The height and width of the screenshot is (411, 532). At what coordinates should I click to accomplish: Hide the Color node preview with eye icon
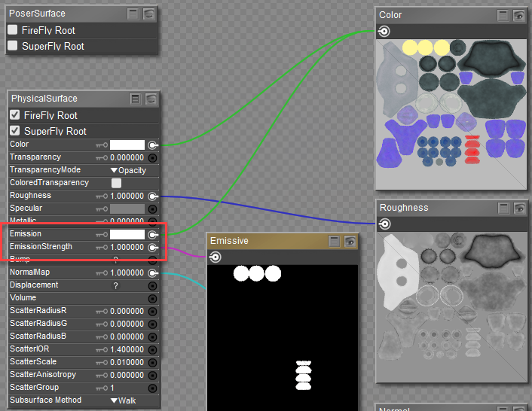pos(519,15)
